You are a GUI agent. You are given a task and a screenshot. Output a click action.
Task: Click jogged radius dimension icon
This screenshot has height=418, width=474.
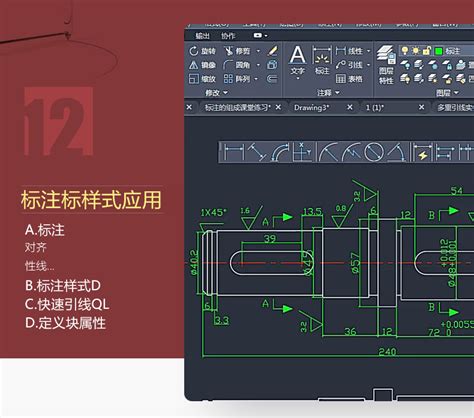(351, 152)
